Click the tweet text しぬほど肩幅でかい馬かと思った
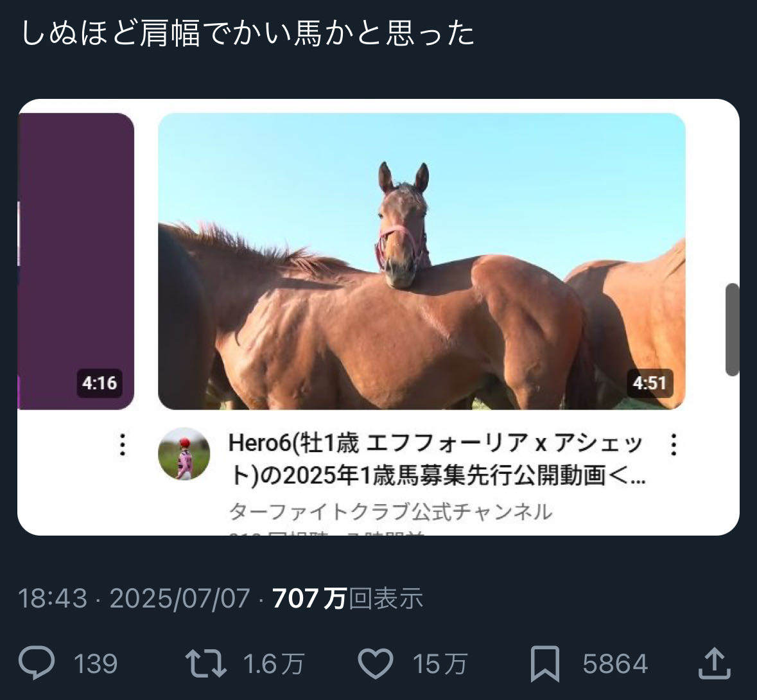 tap(248, 33)
